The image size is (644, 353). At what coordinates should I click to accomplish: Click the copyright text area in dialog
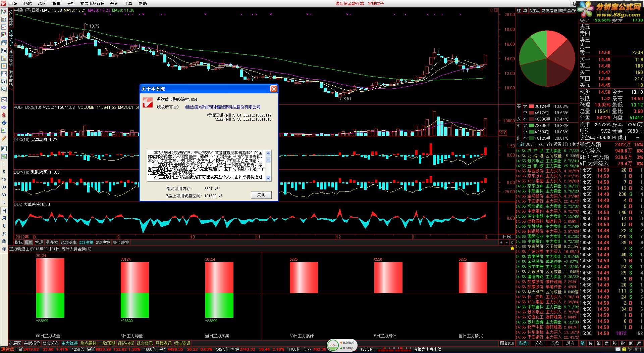(206, 165)
